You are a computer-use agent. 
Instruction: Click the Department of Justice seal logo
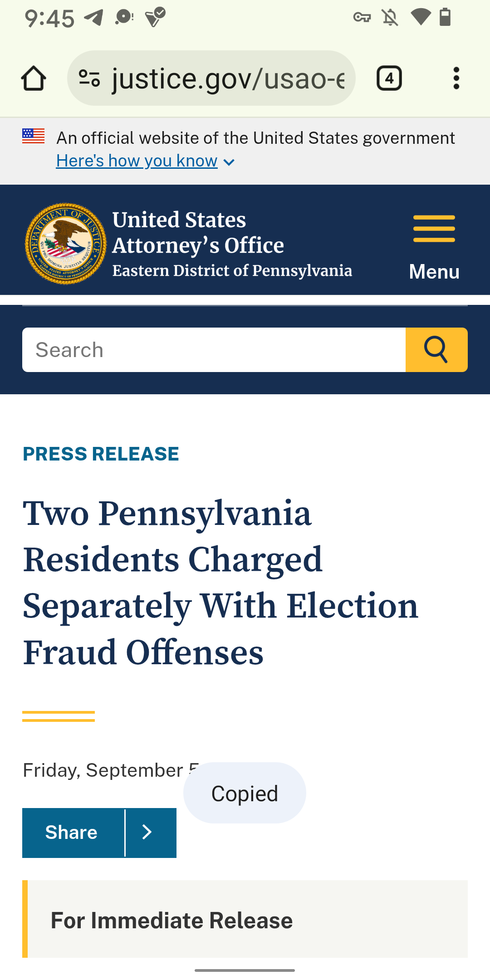66,244
